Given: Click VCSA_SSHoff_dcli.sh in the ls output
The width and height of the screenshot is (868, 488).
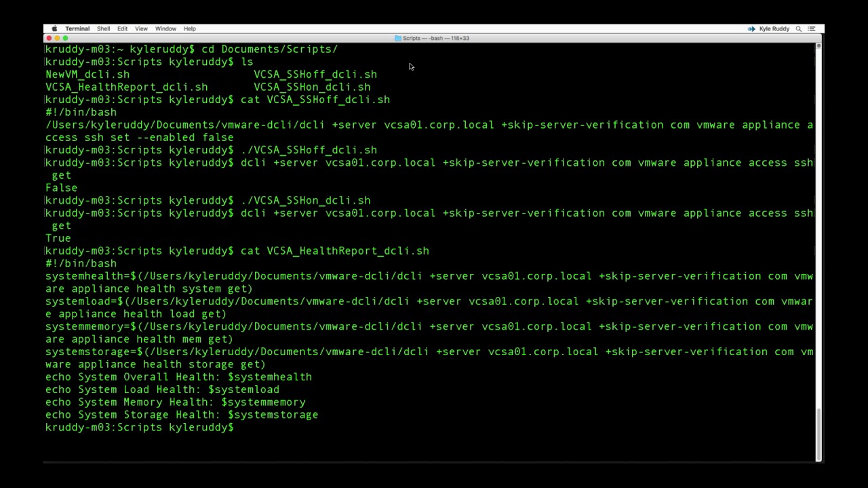Looking at the screenshot, I should click(x=315, y=75).
